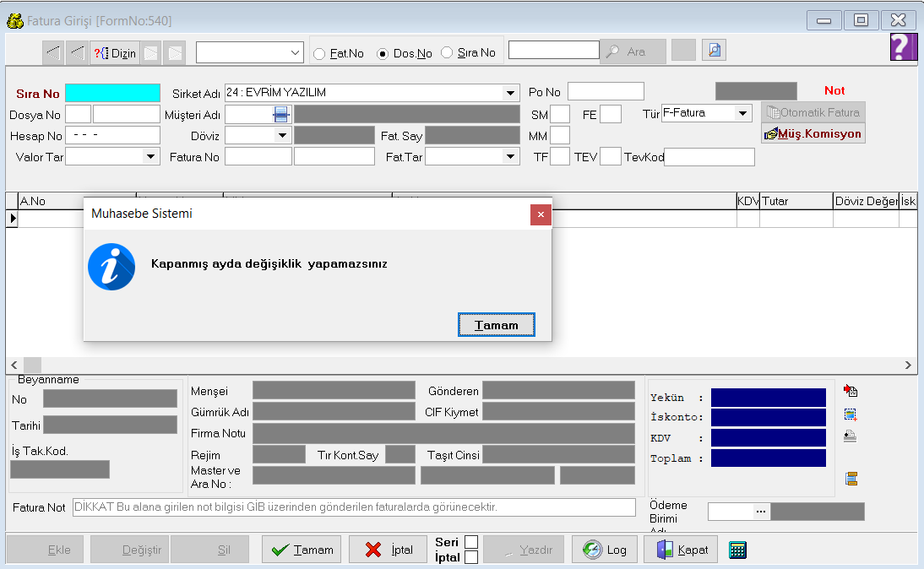924x569 pixels.
Task: Open the calculator icon next to Kapat
Action: pos(738,550)
